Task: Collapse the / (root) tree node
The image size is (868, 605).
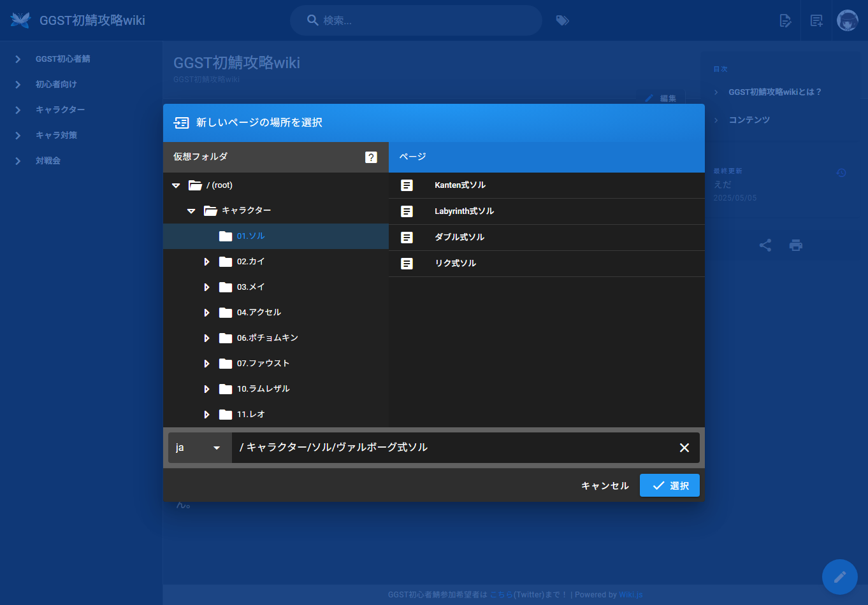Action: pyautogui.click(x=176, y=185)
